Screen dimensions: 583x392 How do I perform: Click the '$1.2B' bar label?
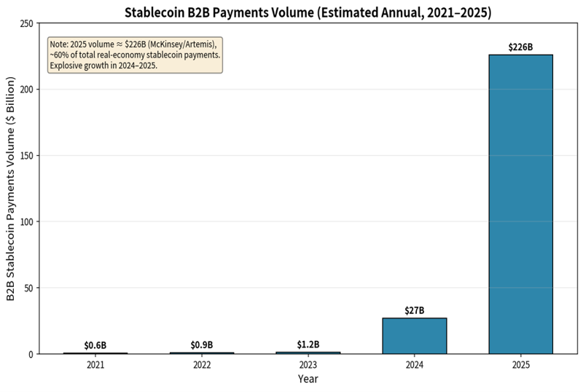click(x=308, y=345)
